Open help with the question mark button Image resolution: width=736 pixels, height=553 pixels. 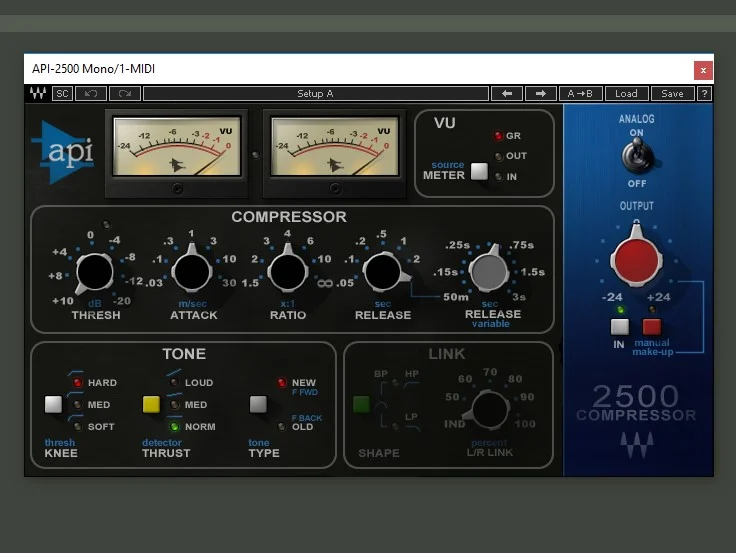[704, 93]
